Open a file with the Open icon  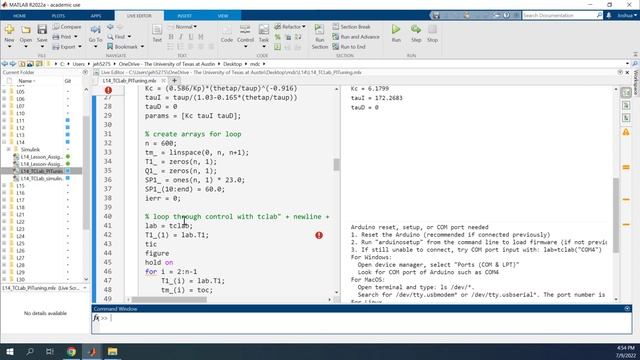[x=26, y=30]
